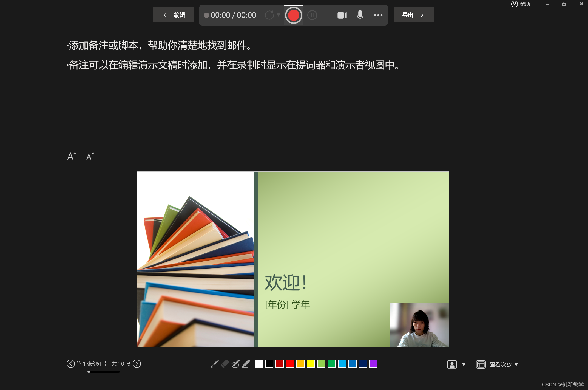Expand the camera mode dropdown arrow

[464, 364]
